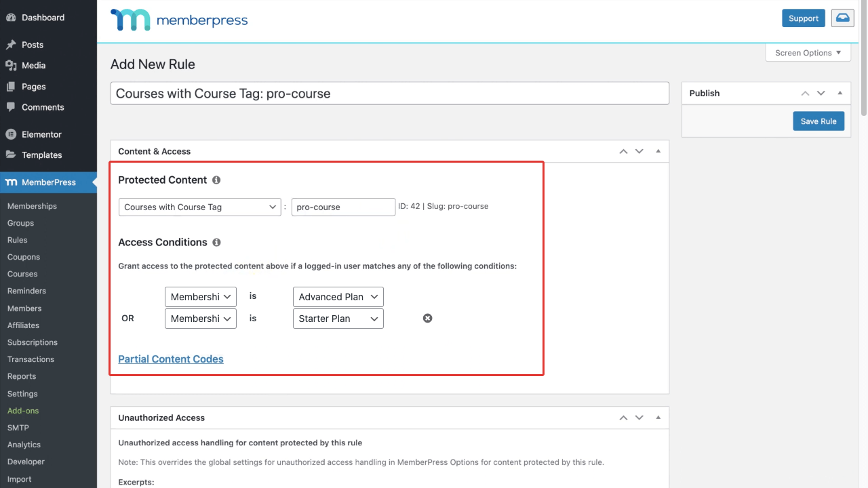
Task: Click the Templates folder icon
Action: coord(11,155)
